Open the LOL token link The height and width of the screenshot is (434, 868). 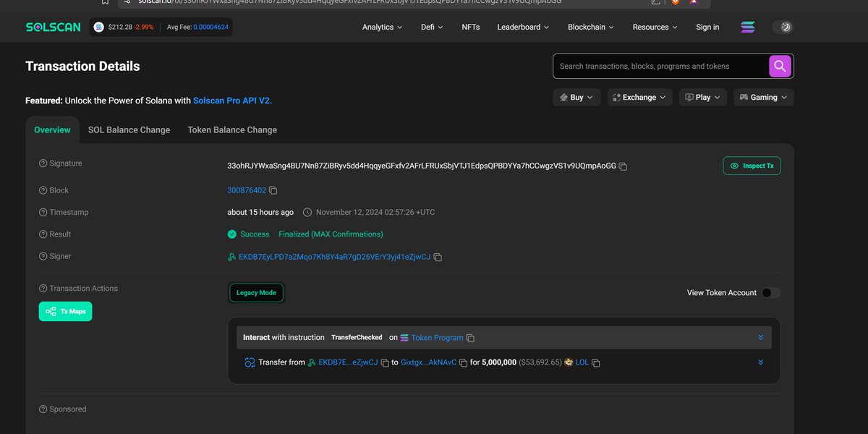tap(582, 362)
